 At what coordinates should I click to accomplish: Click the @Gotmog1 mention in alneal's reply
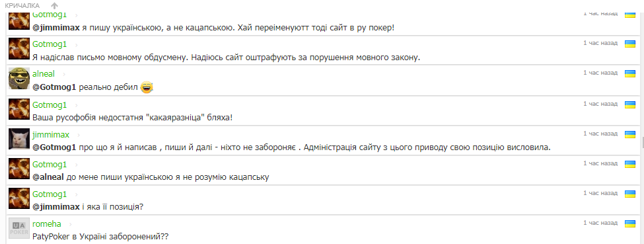tap(55, 87)
